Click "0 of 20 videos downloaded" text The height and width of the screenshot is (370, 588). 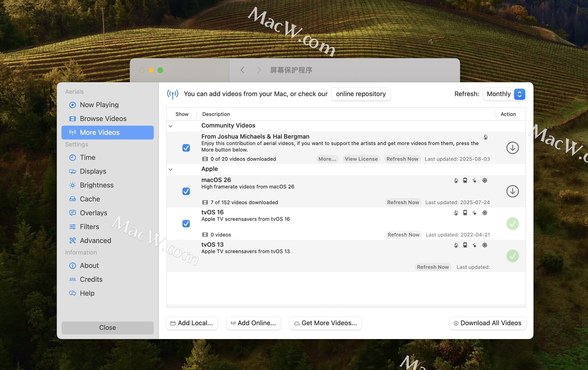tap(243, 159)
